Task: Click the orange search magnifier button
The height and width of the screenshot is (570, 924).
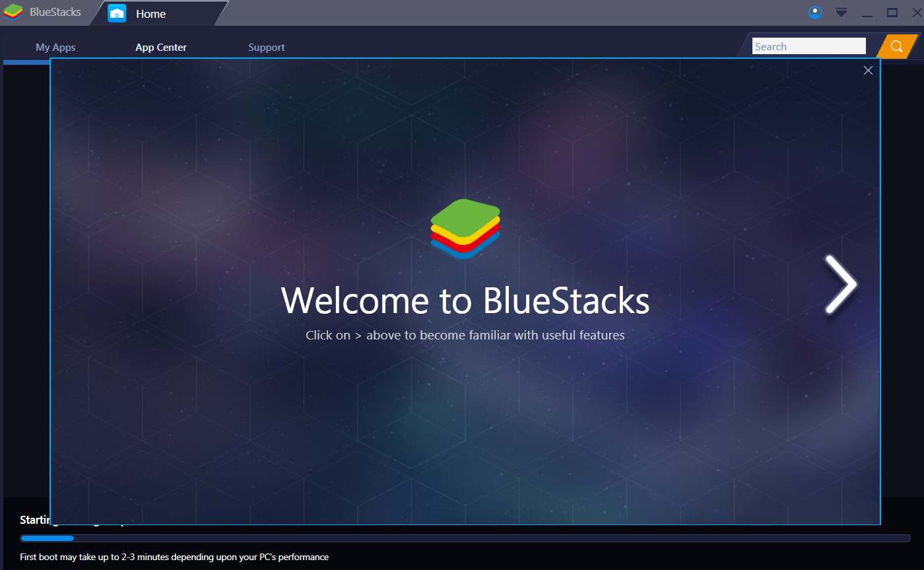Action: coord(897,46)
